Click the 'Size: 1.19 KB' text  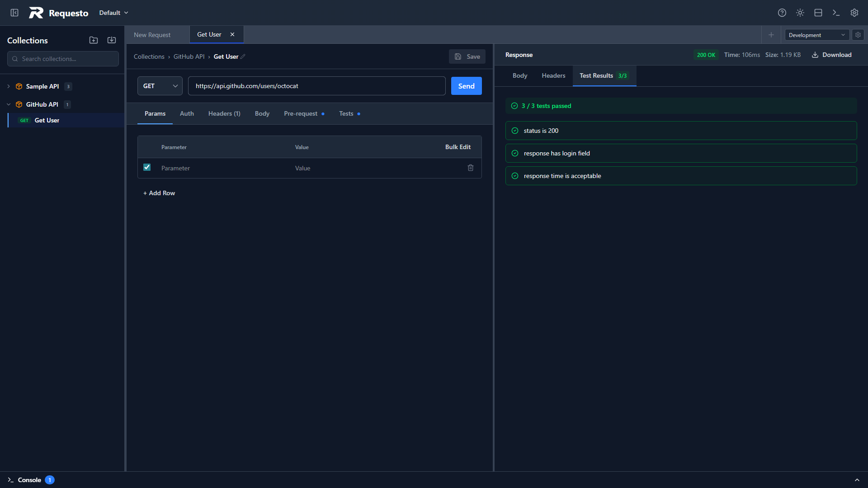tap(783, 55)
